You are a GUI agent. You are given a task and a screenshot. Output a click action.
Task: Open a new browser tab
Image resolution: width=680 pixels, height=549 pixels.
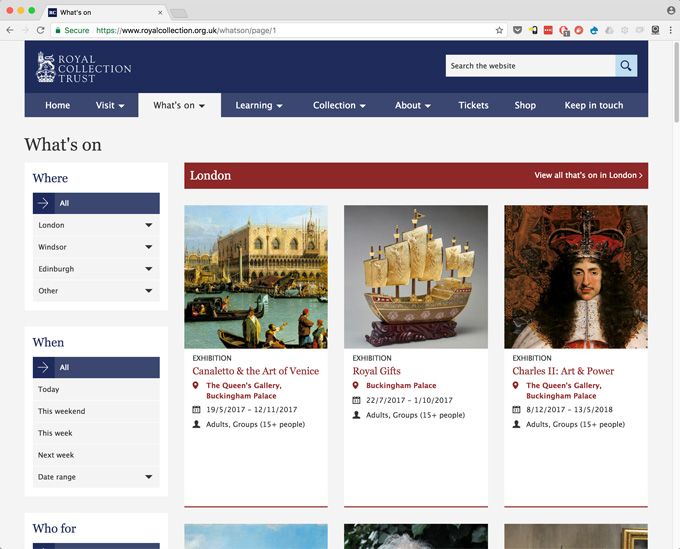(179, 13)
